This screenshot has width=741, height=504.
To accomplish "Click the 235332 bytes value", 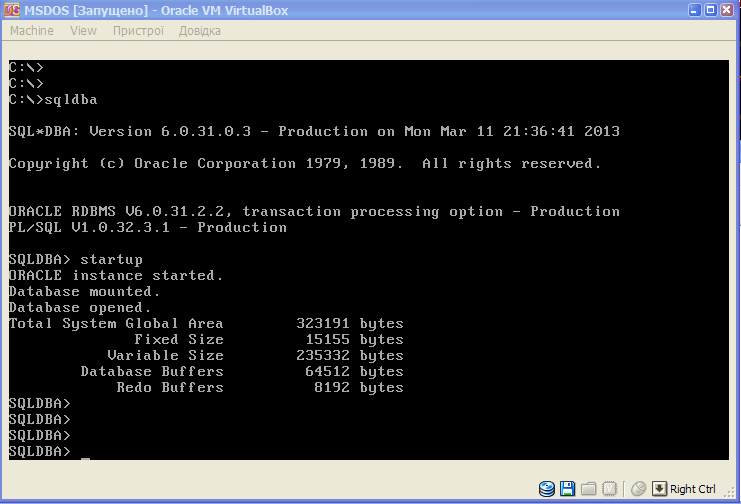I will [x=350, y=356].
